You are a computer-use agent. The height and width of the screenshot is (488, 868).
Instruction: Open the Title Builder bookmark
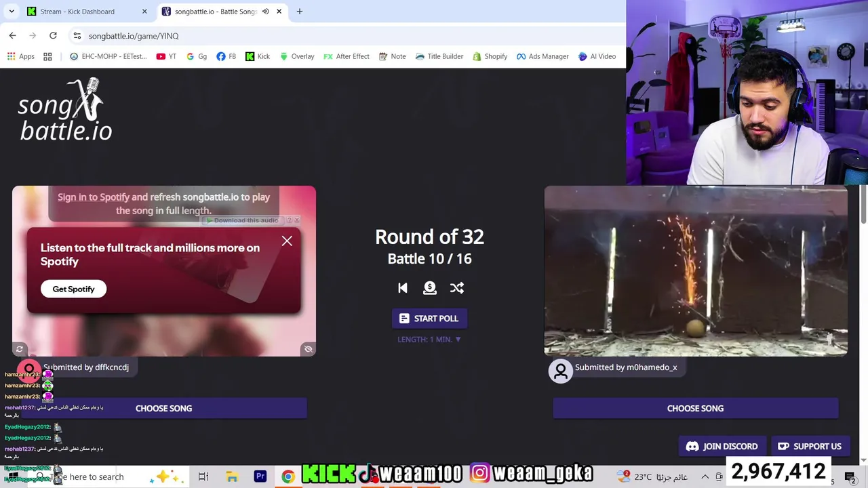pos(439,56)
